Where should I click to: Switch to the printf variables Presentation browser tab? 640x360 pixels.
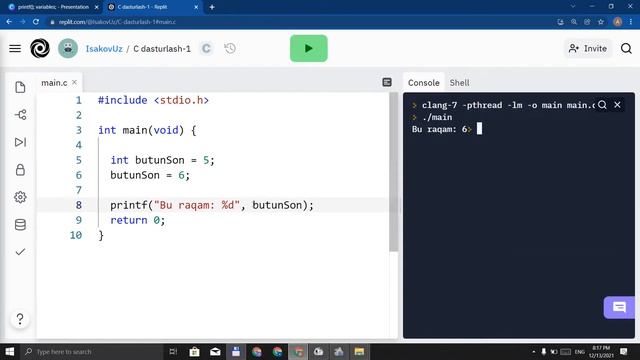53,7
